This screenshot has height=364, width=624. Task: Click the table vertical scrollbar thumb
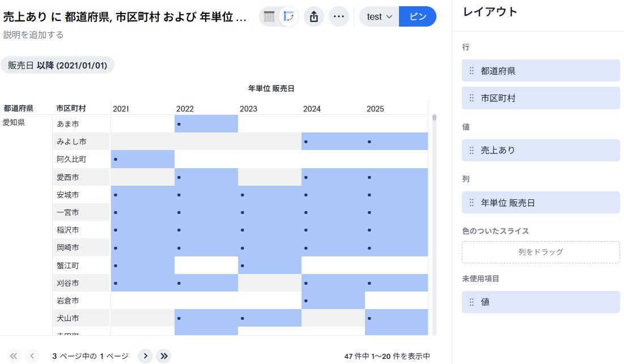[434, 118]
